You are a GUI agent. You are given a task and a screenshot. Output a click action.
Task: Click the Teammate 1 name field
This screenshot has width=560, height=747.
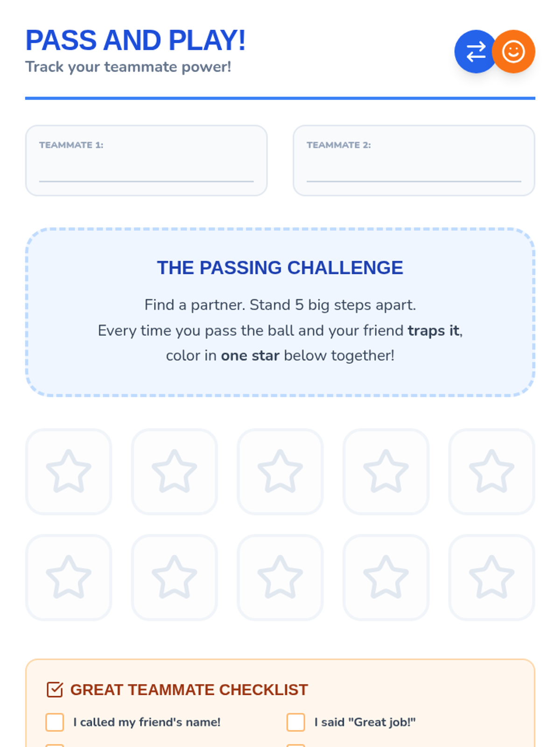pos(146,170)
